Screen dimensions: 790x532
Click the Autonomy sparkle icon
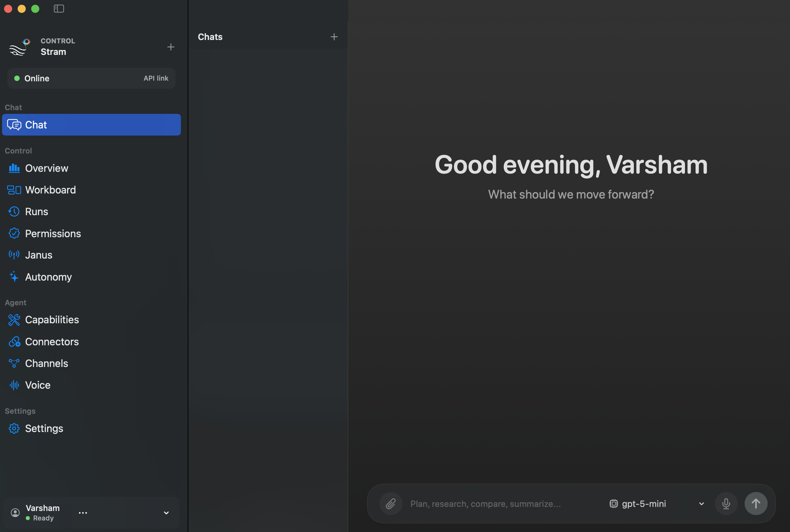(14, 277)
